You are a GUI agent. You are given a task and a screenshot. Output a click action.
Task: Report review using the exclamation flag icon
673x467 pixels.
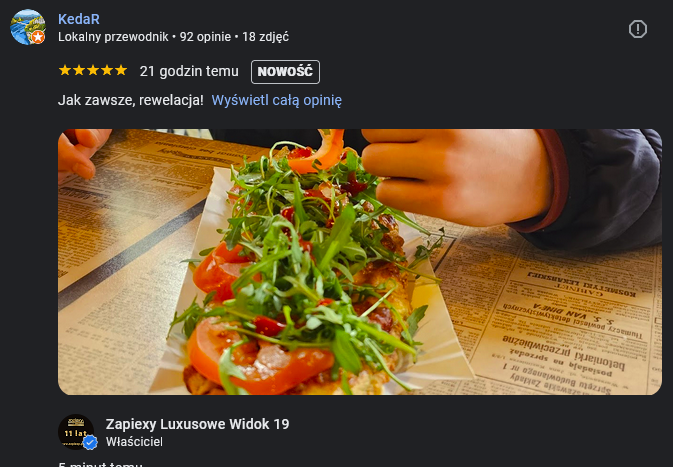pyautogui.click(x=638, y=29)
